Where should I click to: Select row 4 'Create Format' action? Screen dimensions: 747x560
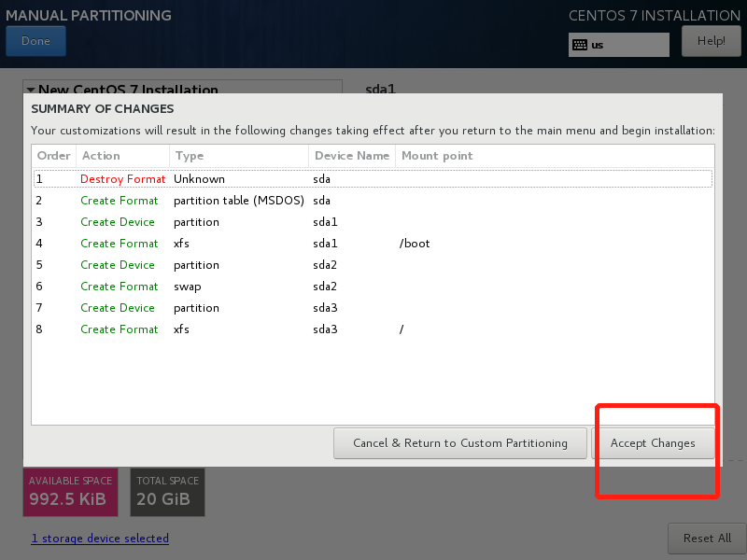120,244
